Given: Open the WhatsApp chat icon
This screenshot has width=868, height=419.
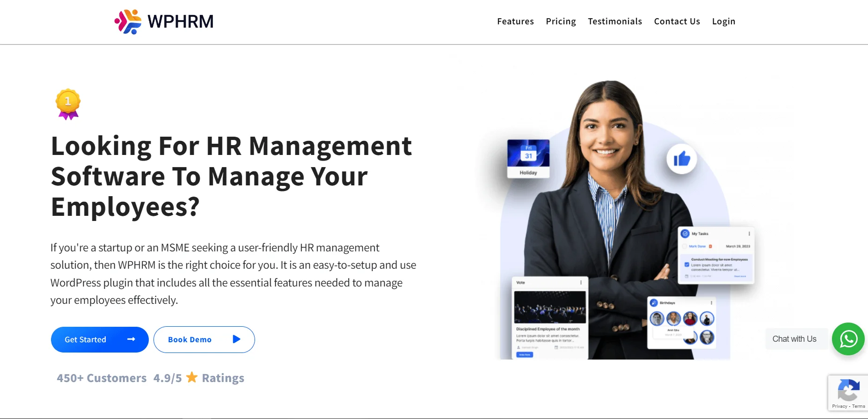Looking at the screenshot, I should (x=848, y=339).
